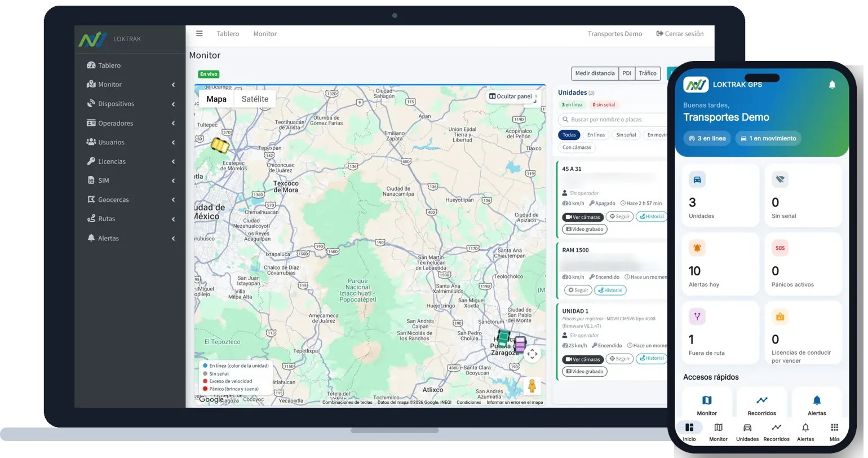Filter units by the Sin señal chip

[626, 135]
